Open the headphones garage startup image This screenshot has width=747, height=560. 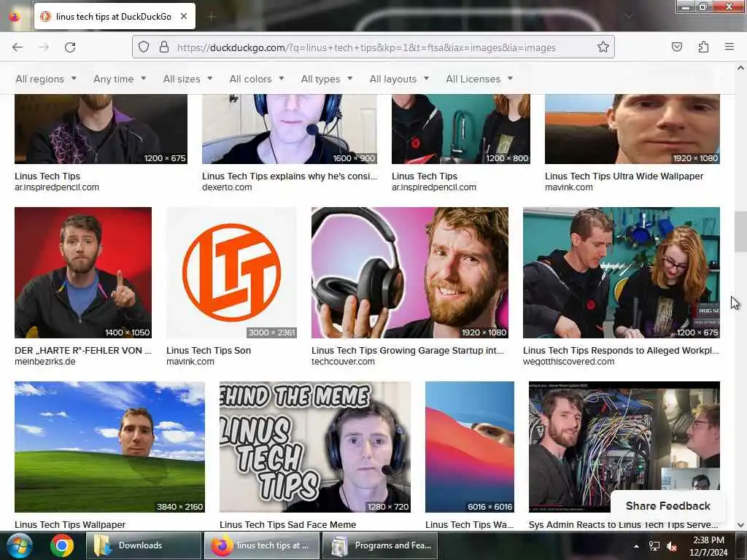coord(410,273)
